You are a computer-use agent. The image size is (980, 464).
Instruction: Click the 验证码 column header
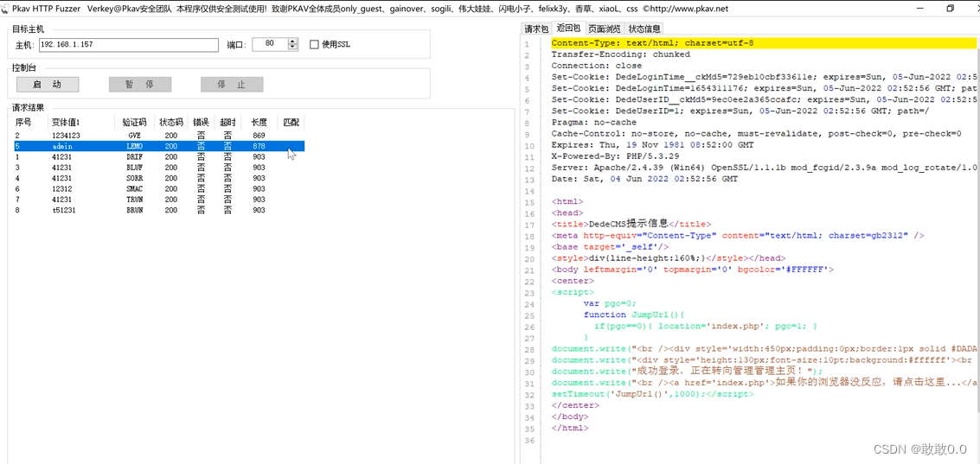134,122
